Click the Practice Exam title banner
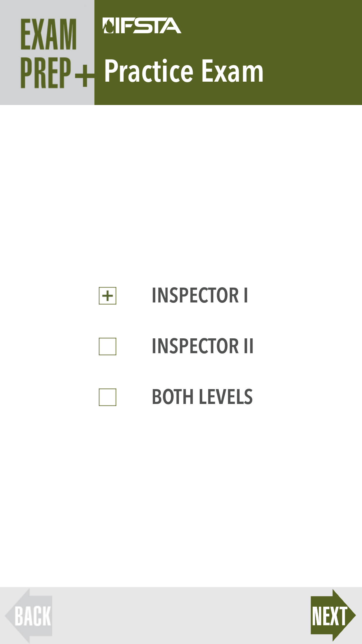The image size is (362, 644). 184,70
